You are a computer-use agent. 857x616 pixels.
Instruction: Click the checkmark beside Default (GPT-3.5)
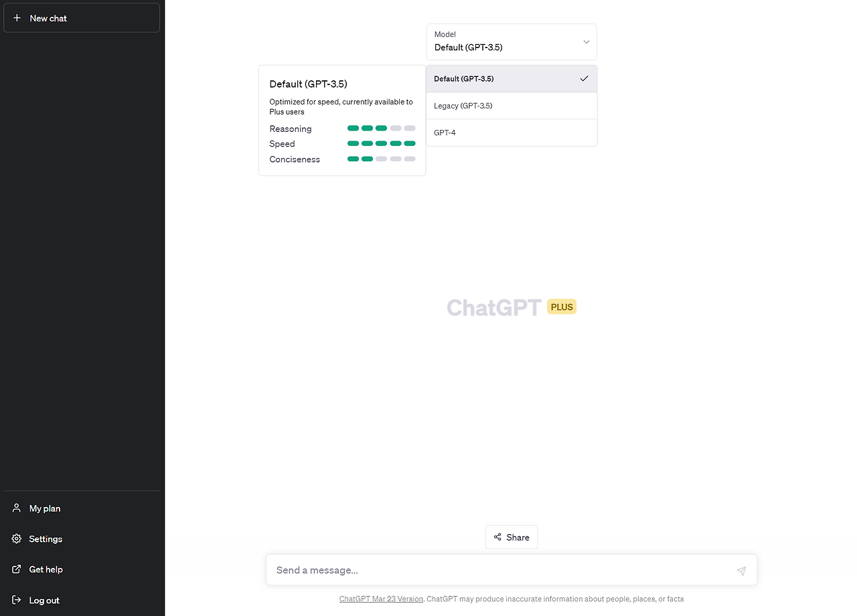click(583, 78)
